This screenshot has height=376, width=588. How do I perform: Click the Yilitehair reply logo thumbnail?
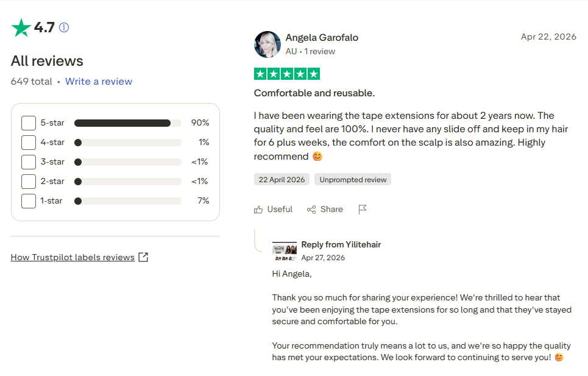tap(284, 251)
